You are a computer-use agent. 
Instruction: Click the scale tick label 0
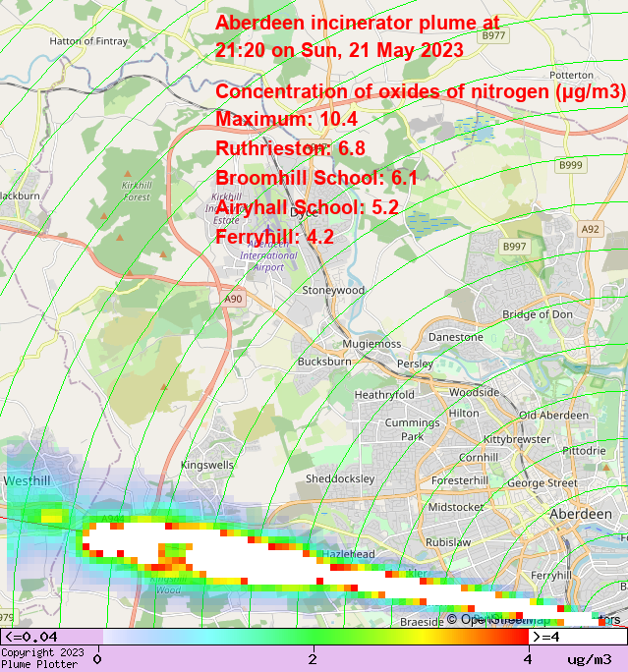click(x=97, y=659)
